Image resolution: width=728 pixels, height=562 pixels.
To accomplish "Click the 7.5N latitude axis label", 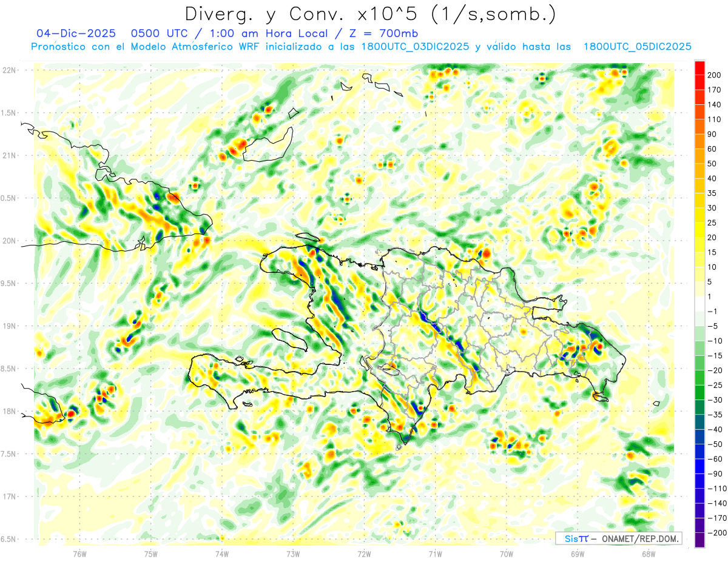I will (x=8, y=454).
